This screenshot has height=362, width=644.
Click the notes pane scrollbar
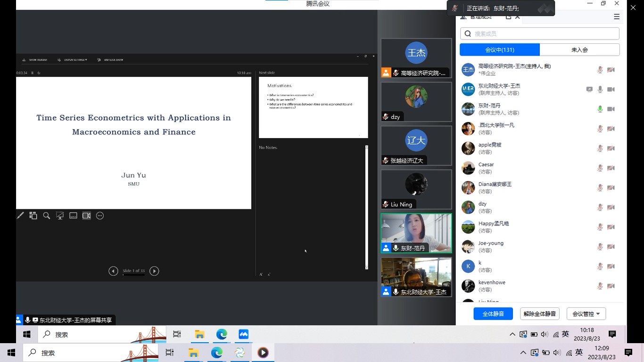click(366, 207)
